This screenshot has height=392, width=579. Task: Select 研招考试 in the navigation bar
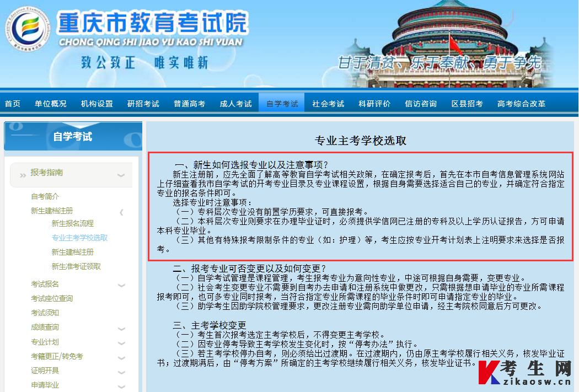pyautogui.click(x=143, y=104)
